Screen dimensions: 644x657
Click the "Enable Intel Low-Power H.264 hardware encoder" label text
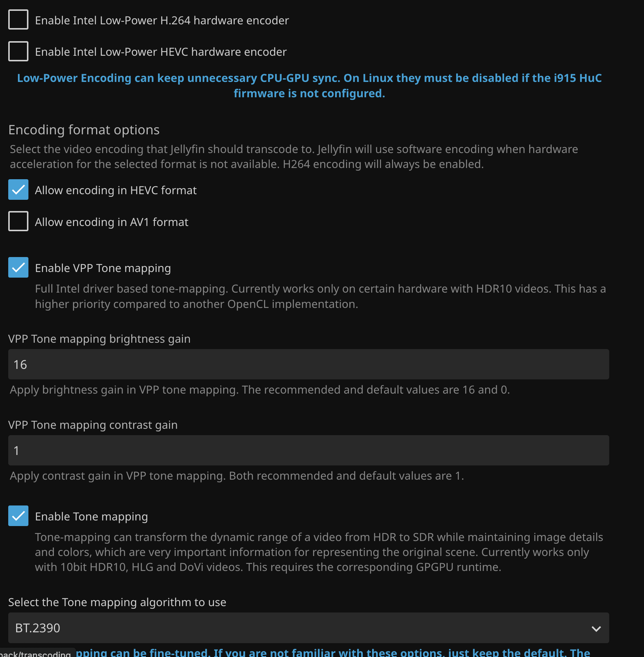[162, 21]
